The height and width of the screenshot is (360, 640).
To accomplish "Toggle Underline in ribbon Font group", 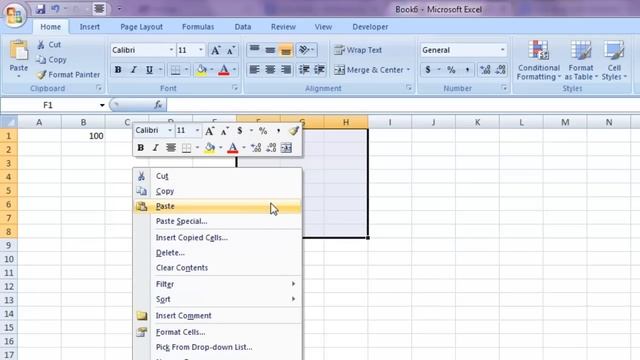I will (149, 70).
